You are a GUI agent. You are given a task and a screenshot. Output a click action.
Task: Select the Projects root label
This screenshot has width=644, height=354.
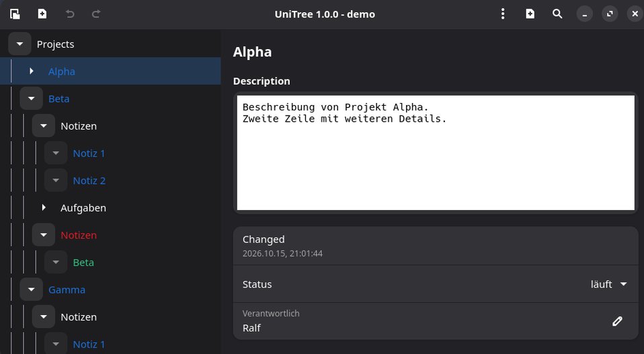click(55, 44)
